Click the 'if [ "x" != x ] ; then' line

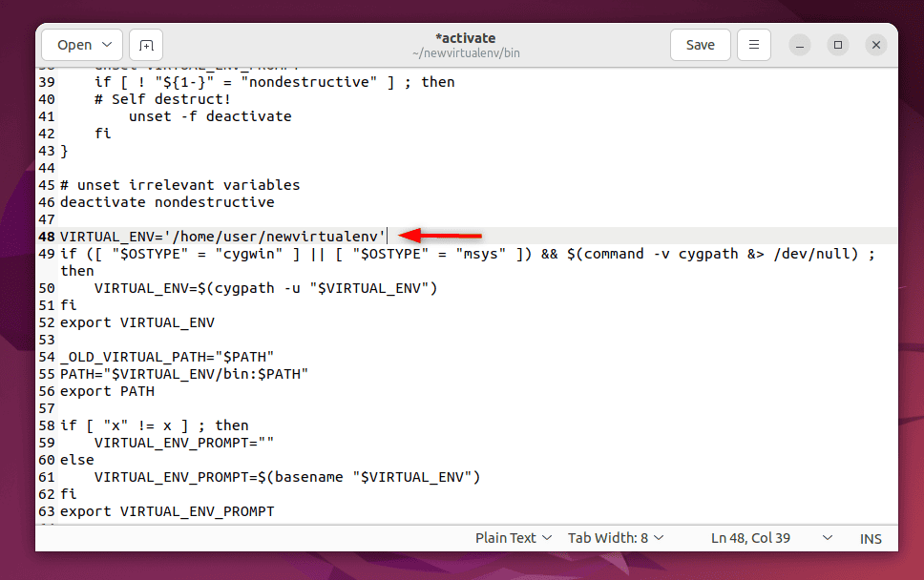click(155, 425)
